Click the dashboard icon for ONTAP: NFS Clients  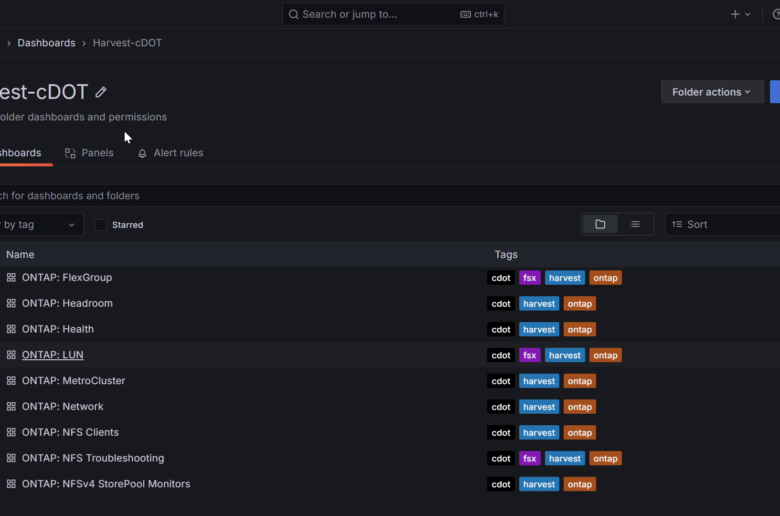(11, 432)
